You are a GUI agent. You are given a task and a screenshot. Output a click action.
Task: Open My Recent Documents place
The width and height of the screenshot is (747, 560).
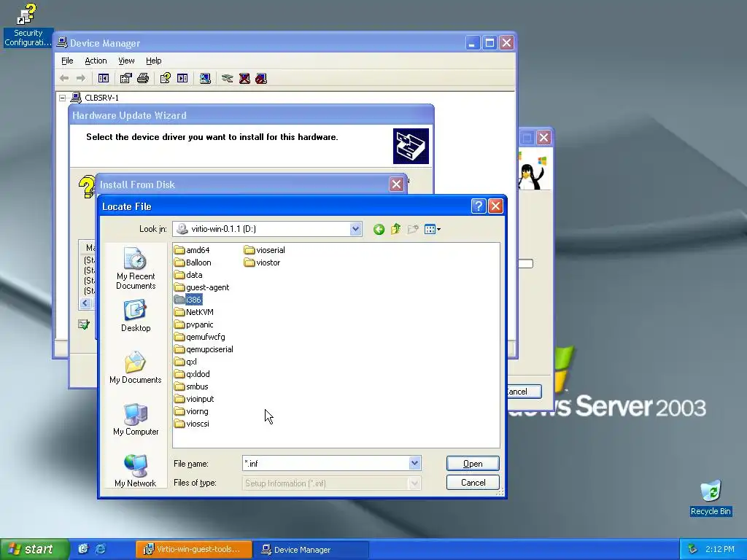(x=136, y=268)
